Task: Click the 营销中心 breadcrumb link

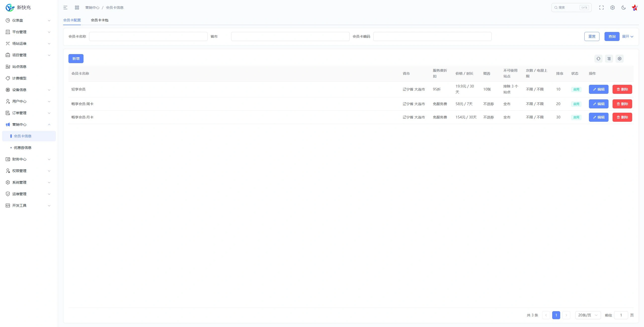Action: point(92,8)
